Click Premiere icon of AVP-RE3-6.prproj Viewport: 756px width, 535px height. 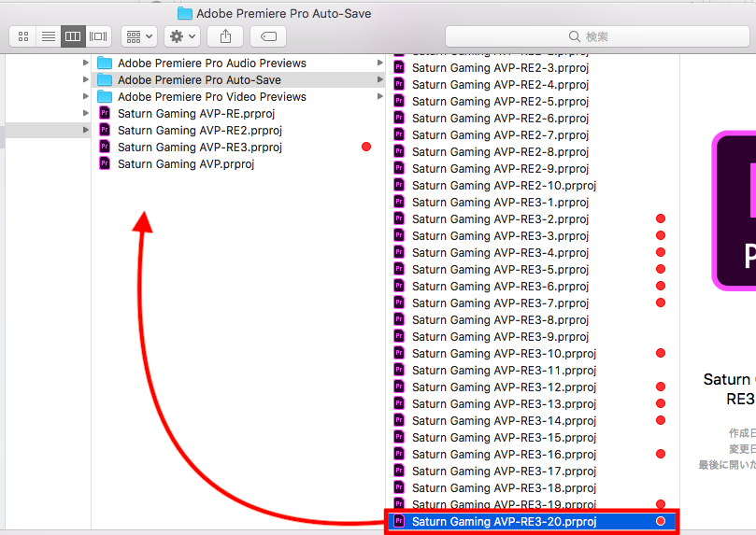coord(399,286)
